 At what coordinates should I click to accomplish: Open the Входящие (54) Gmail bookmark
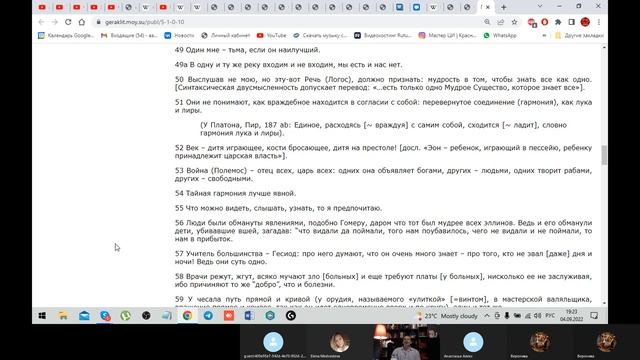pyautogui.click(x=129, y=36)
